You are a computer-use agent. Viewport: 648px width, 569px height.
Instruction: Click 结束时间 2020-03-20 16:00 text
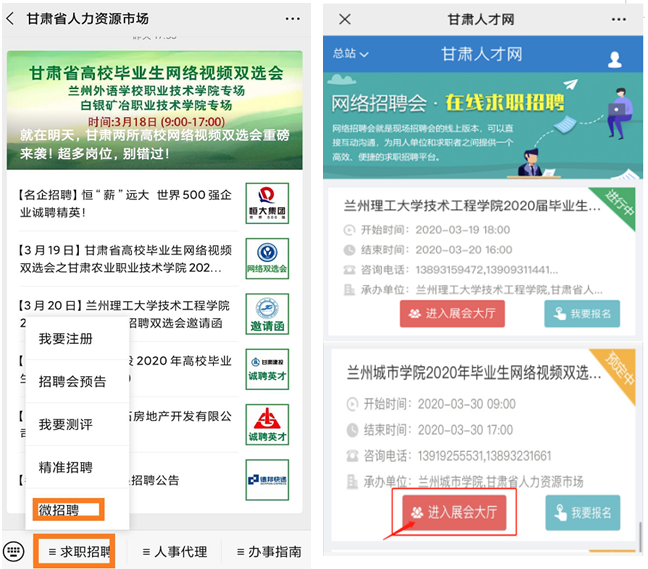pos(436,250)
